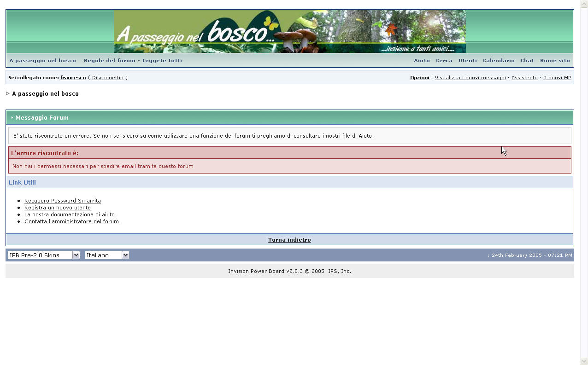588x365 pixels.
Task: Click the forum banner image
Action: [x=289, y=32]
